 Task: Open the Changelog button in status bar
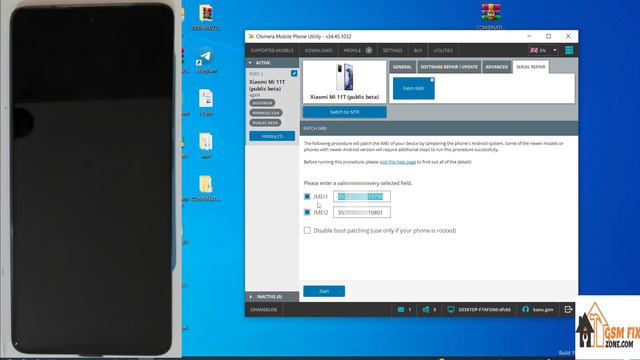tap(264, 309)
